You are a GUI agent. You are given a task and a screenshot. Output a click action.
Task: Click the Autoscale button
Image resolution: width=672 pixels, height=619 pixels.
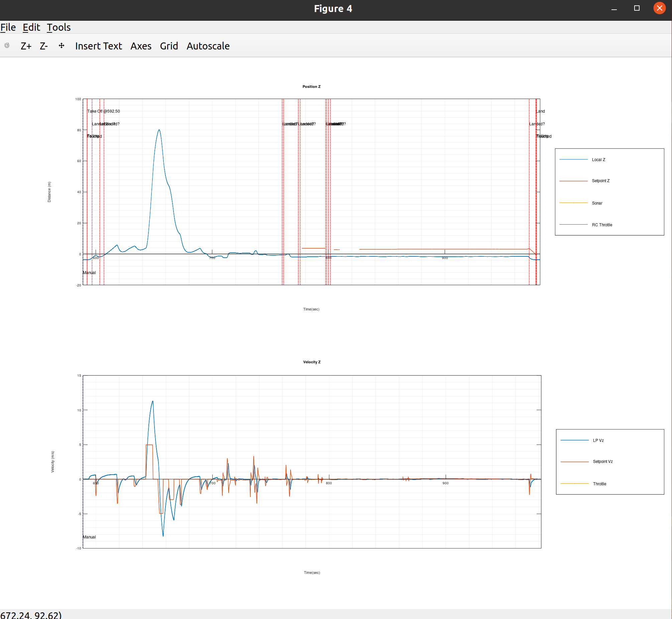point(208,46)
